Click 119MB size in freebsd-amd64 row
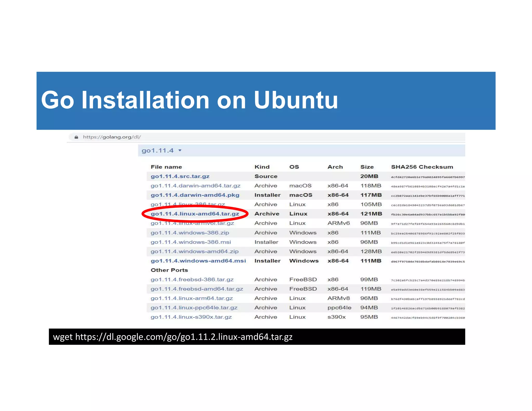Image resolution: width=532 pixels, height=411 pixels. coord(371,289)
